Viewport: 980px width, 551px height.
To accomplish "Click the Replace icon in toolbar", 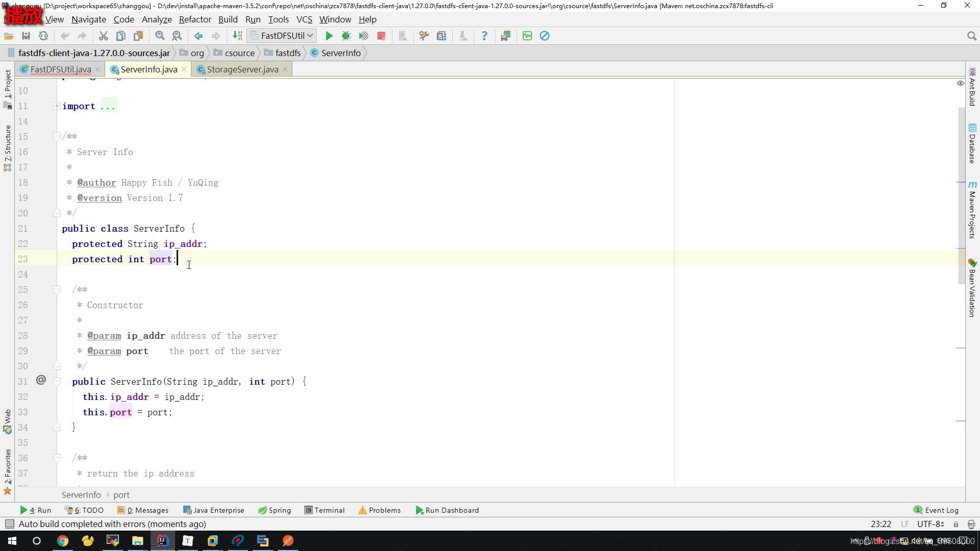I will click(177, 36).
